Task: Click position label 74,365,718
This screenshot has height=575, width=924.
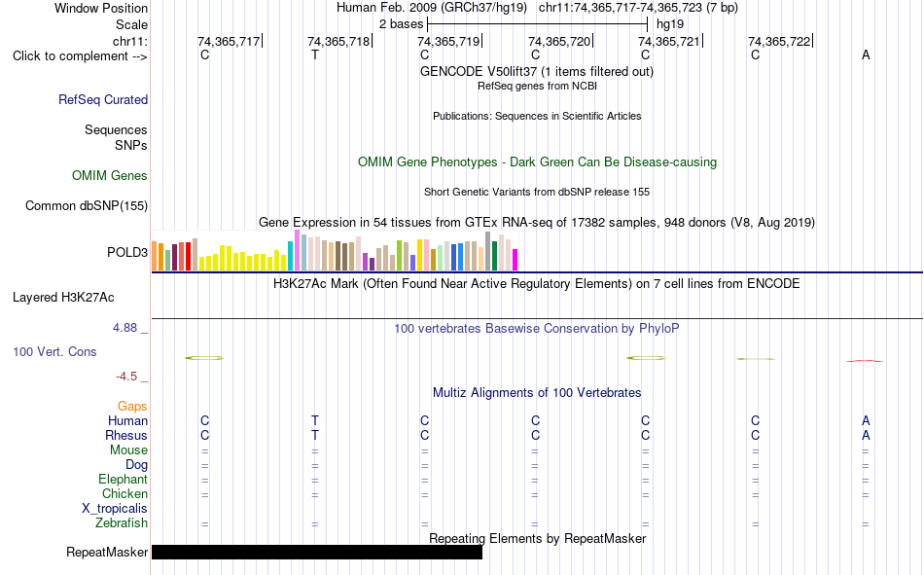Action: [338, 41]
